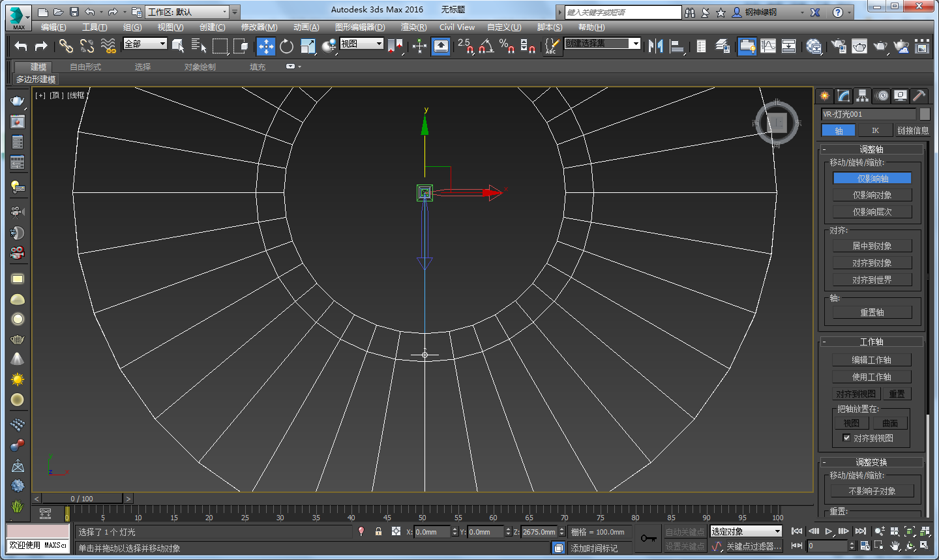Switch to the Display panel tab icon
The height and width of the screenshot is (560, 939).
point(901,96)
